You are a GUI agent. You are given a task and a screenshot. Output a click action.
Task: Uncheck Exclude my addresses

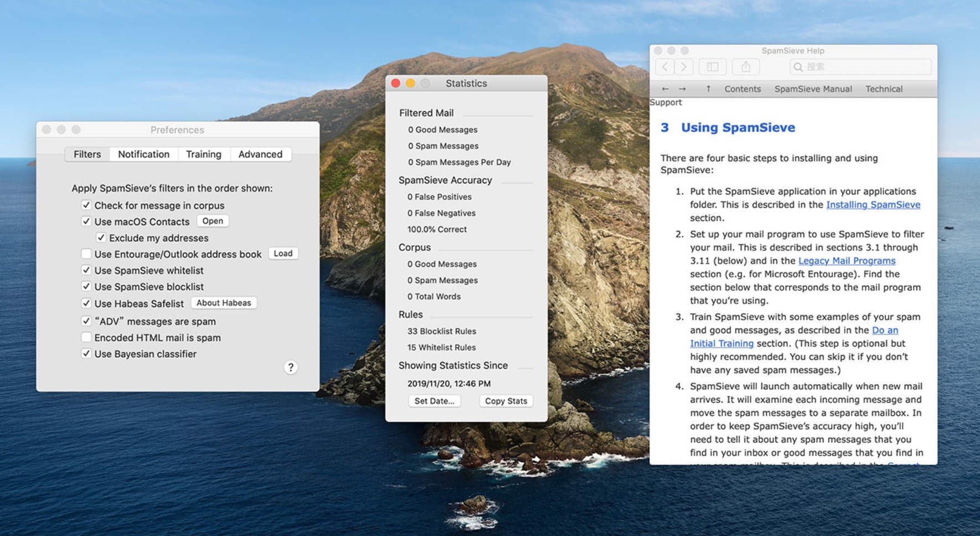tap(101, 238)
